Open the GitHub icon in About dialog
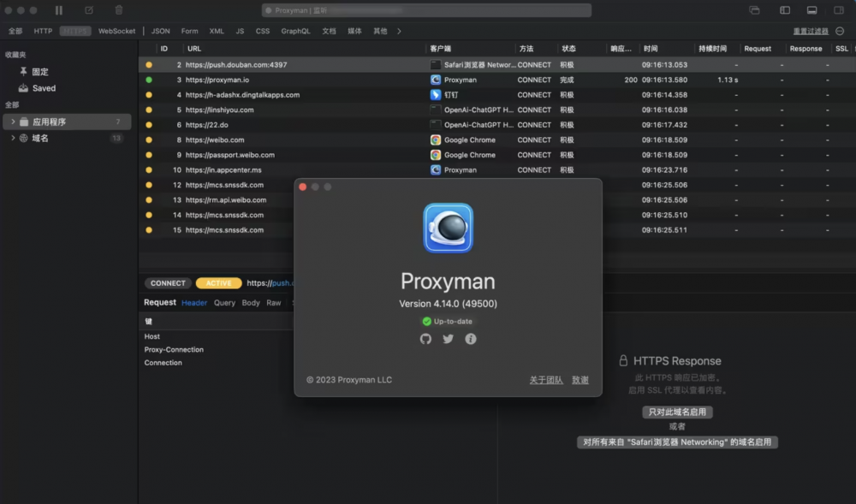Screen dimensions: 856x504 [425, 339]
